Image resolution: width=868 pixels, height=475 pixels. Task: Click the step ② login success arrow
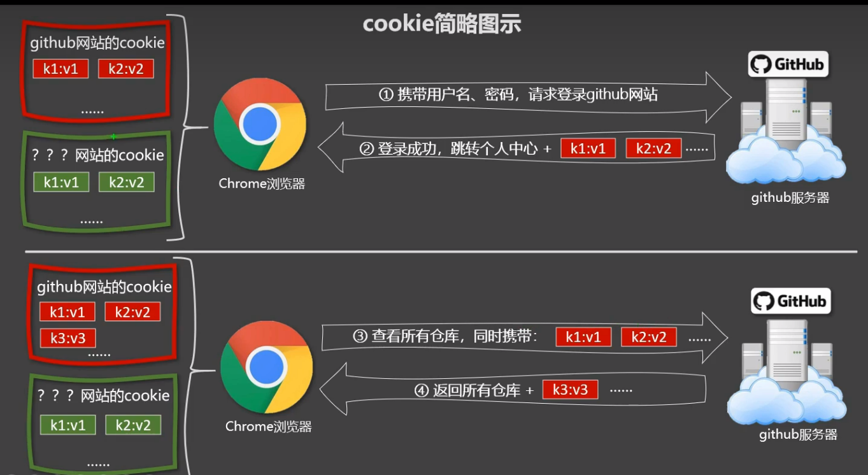(x=517, y=148)
